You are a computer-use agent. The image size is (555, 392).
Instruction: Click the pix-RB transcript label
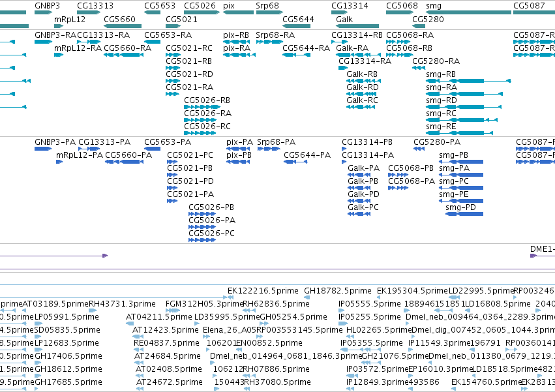point(236,35)
